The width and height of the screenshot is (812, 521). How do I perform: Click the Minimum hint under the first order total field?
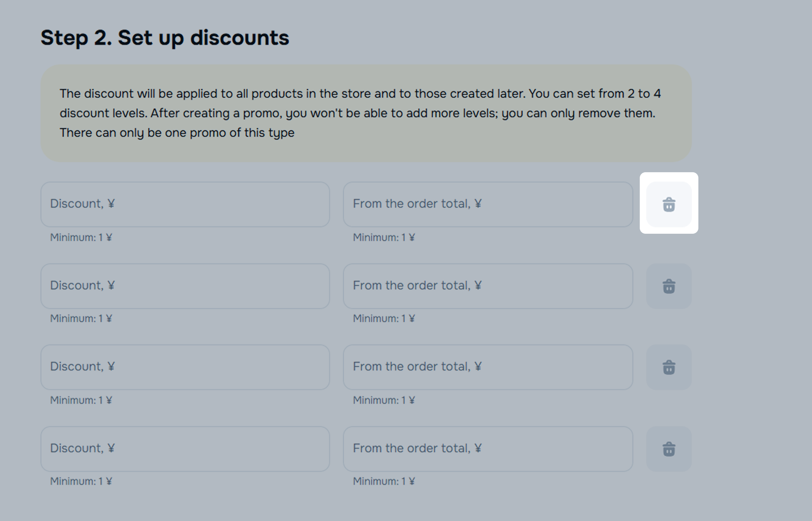pyautogui.click(x=384, y=237)
